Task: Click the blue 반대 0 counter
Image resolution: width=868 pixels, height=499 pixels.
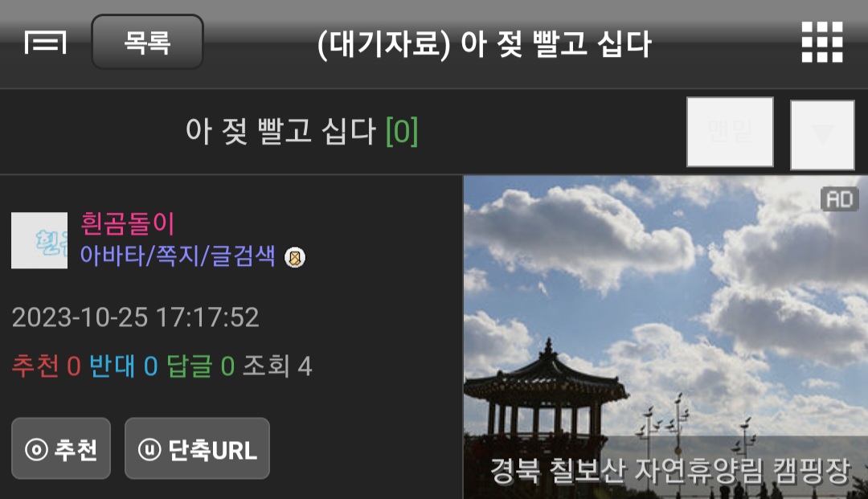Action: (x=124, y=366)
